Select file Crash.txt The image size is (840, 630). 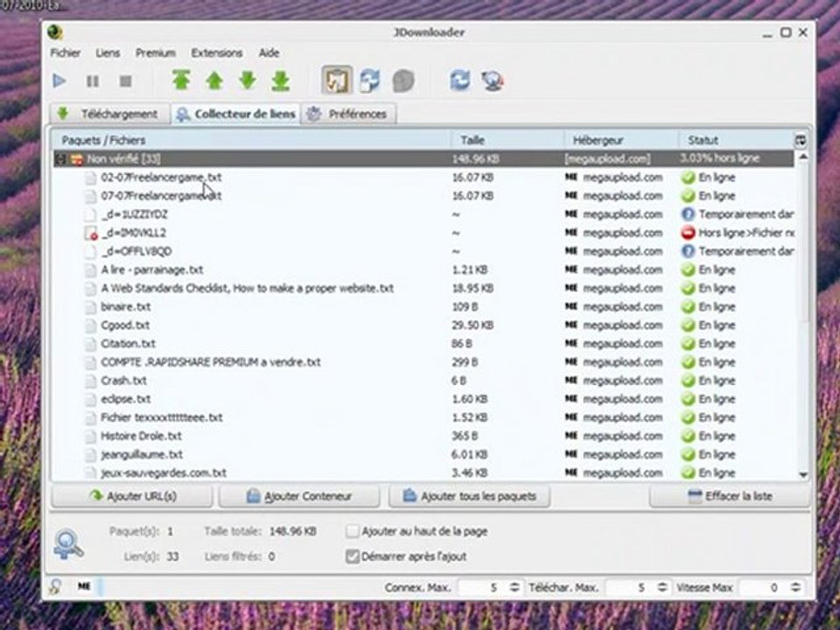[123, 381]
